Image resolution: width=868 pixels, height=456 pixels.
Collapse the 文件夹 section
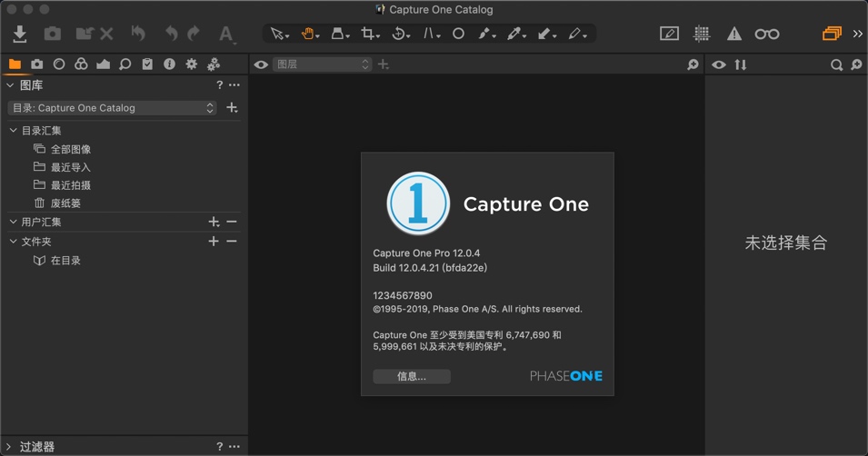point(14,242)
